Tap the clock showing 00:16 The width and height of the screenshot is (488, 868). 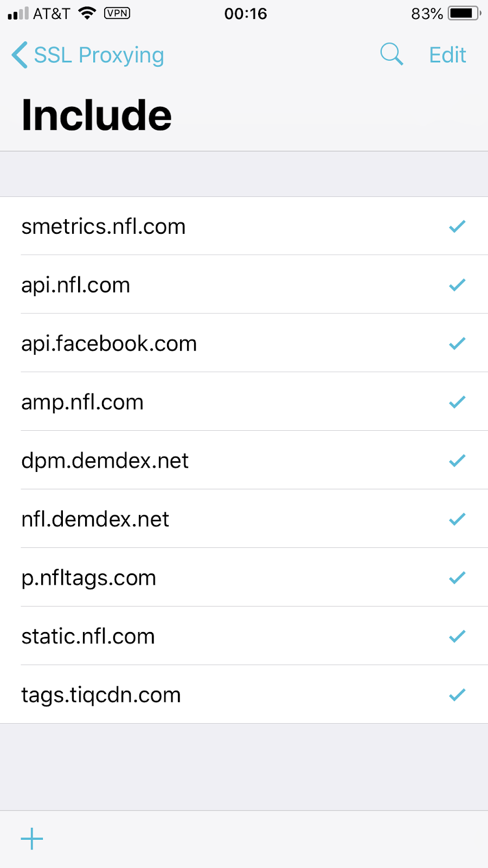[x=246, y=14]
